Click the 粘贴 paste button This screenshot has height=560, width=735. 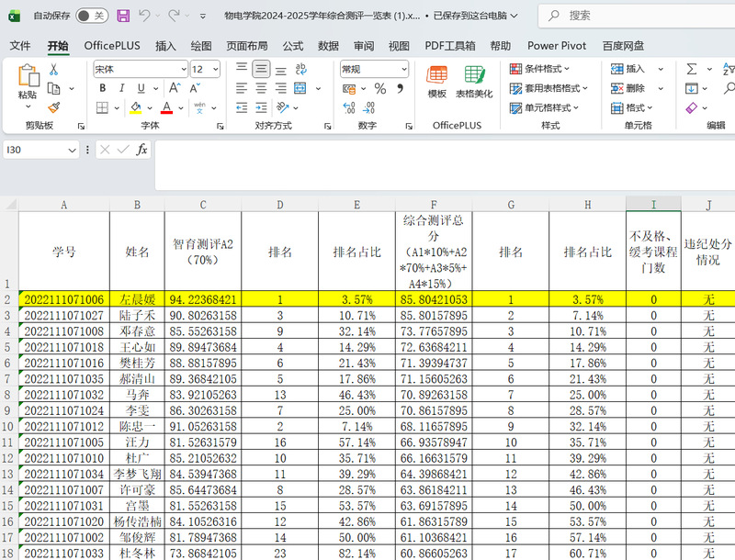[27, 83]
